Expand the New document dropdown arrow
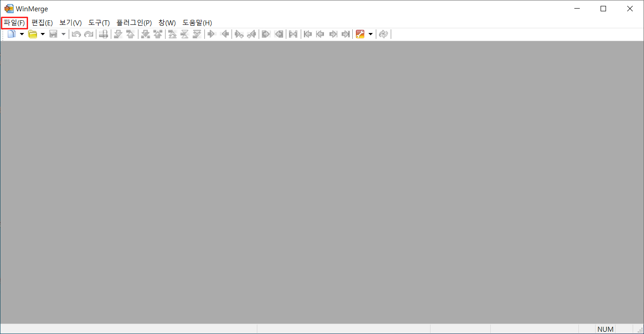This screenshot has width=644, height=334. 22,34
